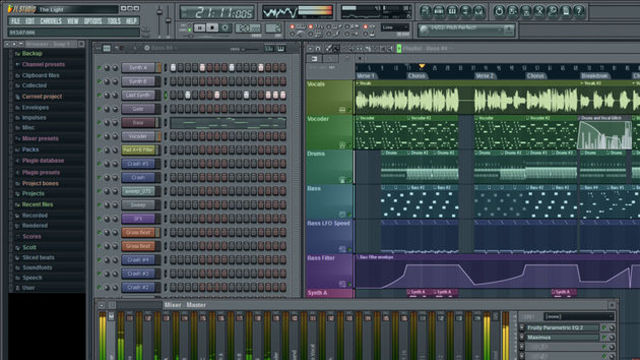The height and width of the screenshot is (360, 640).
Task: Select the Vocoder channel button
Action: (x=138, y=136)
